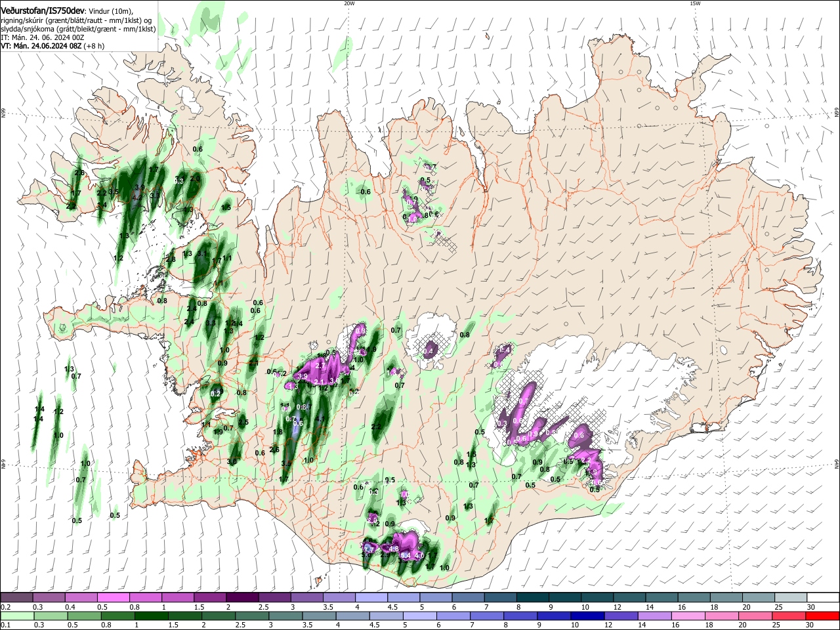The image size is (840, 630).
Task: Click the '5.4' precipitation value on map
Action: pos(406,556)
